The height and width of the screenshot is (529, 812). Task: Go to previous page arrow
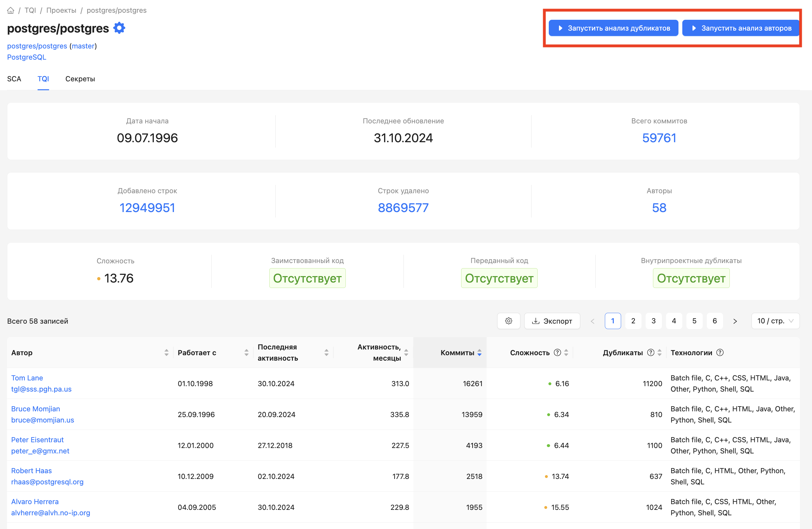pyautogui.click(x=593, y=321)
